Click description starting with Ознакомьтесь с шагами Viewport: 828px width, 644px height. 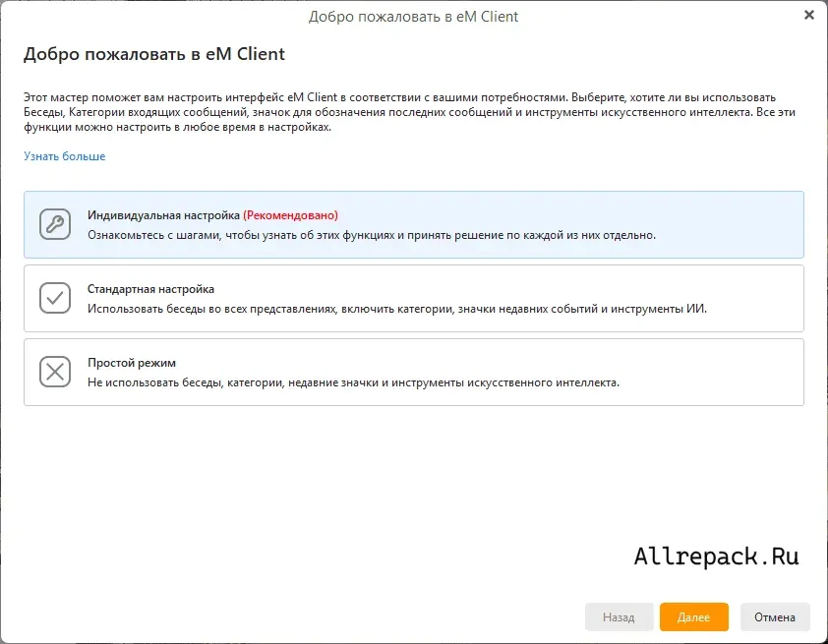coord(372,235)
